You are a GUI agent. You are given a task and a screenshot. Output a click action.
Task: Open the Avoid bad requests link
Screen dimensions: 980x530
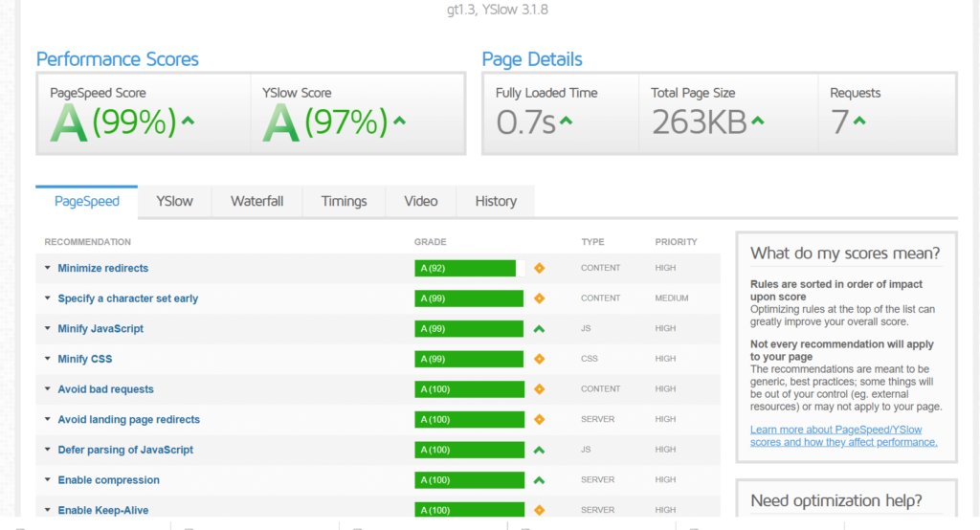105,389
